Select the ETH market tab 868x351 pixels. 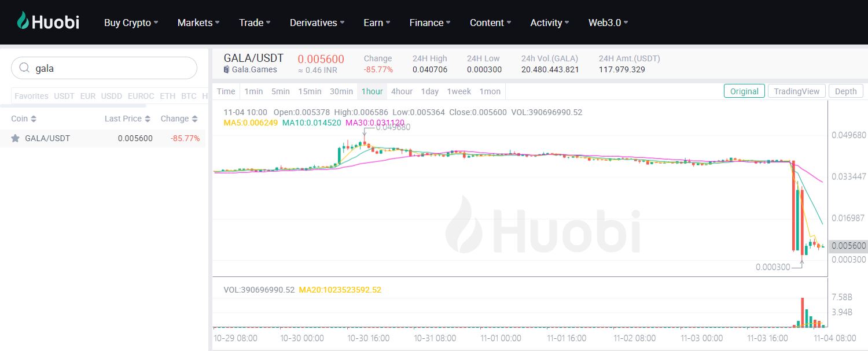pyautogui.click(x=168, y=96)
